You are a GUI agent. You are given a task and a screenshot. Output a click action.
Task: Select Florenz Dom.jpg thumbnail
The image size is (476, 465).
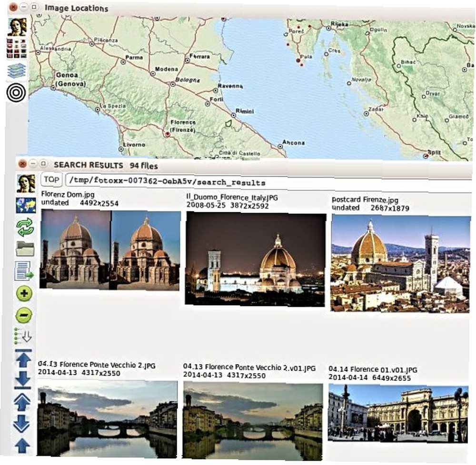click(x=109, y=249)
